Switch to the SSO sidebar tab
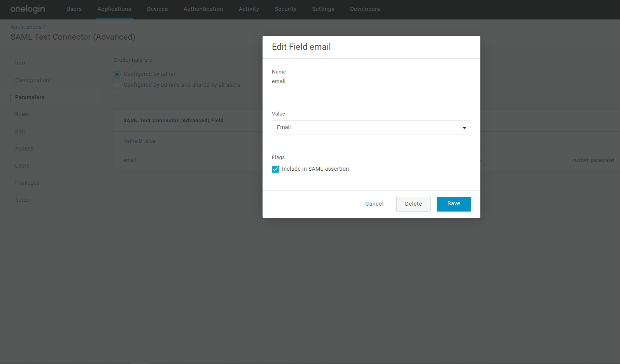Viewport: 620px width, 364px height. [x=20, y=131]
